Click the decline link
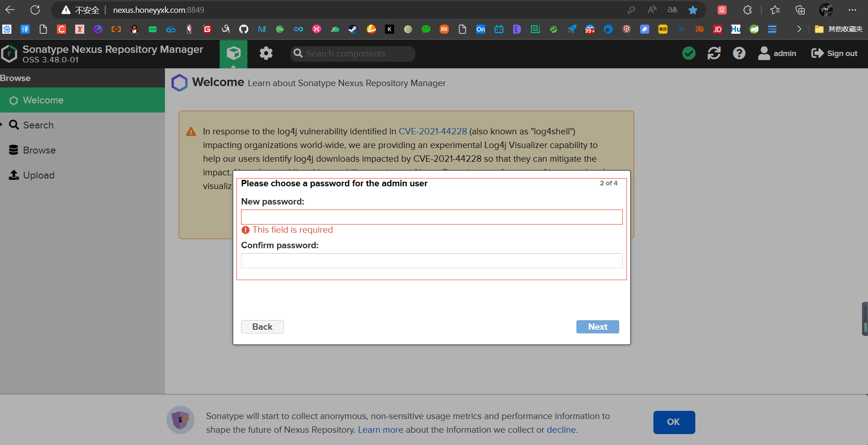 click(x=561, y=430)
